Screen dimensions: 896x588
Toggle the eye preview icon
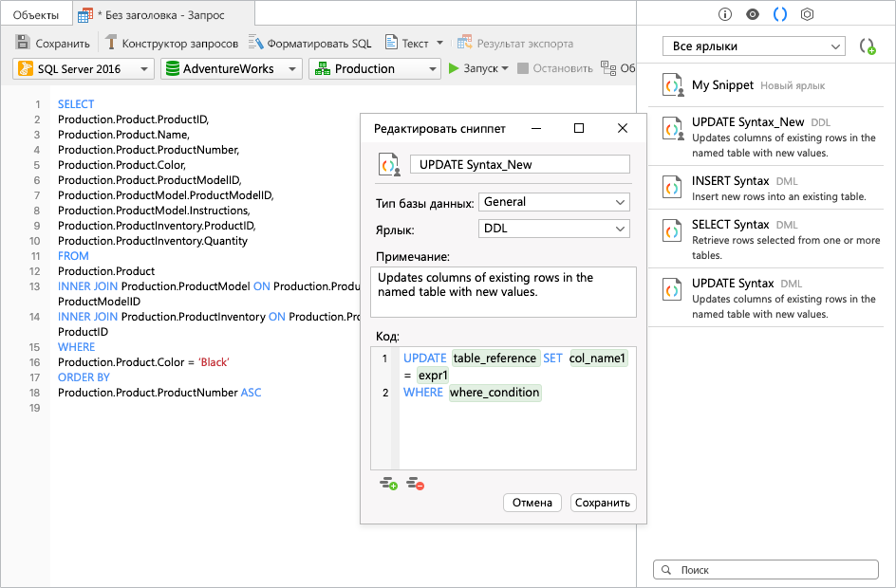click(x=753, y=14)
